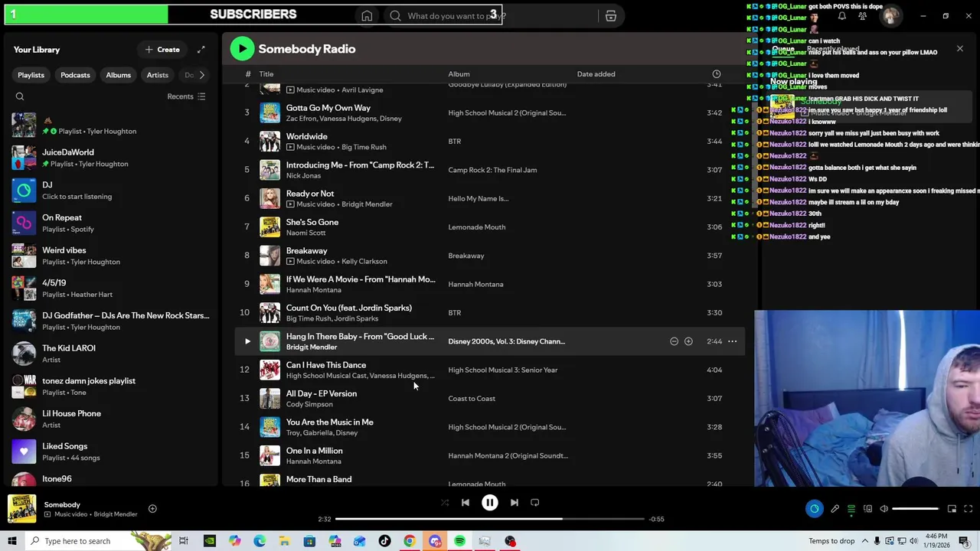Open Liked Songs

click(111, 452)
